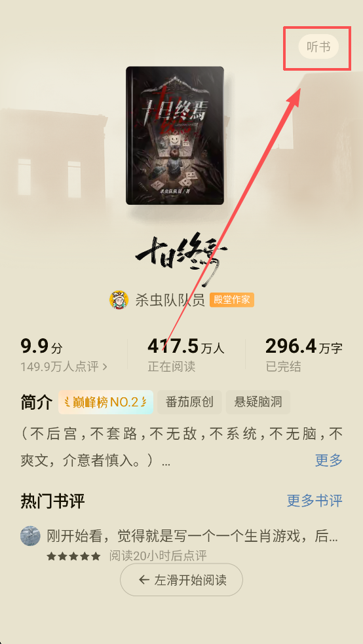Tap the 听书 audiobook button
This screenshot has height=644, width=363.
coord(318,47)
